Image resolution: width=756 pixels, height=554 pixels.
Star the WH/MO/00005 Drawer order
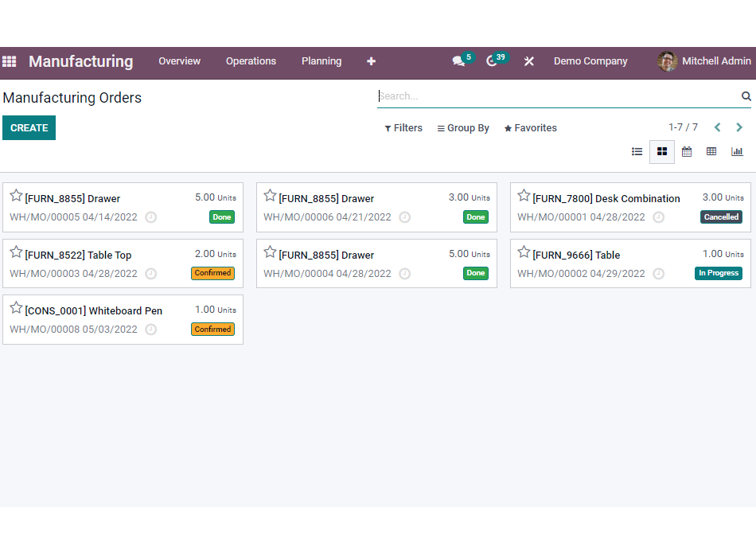click(x=16, y=193)
